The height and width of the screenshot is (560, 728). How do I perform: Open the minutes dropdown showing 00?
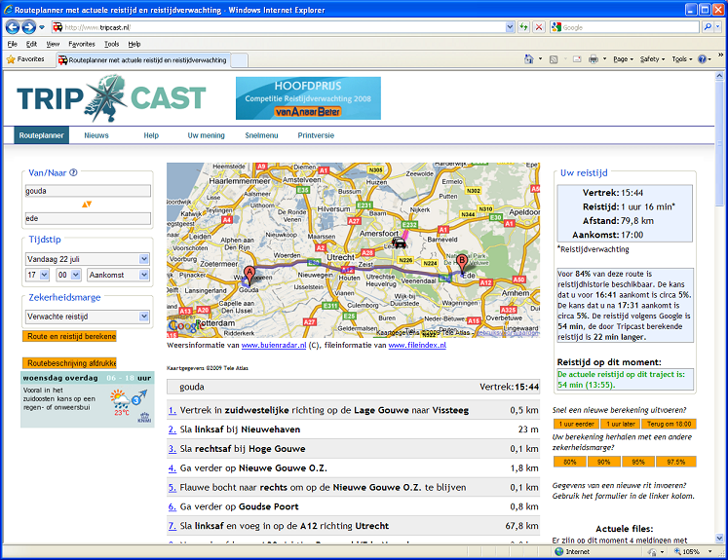(x=76, y=275)
